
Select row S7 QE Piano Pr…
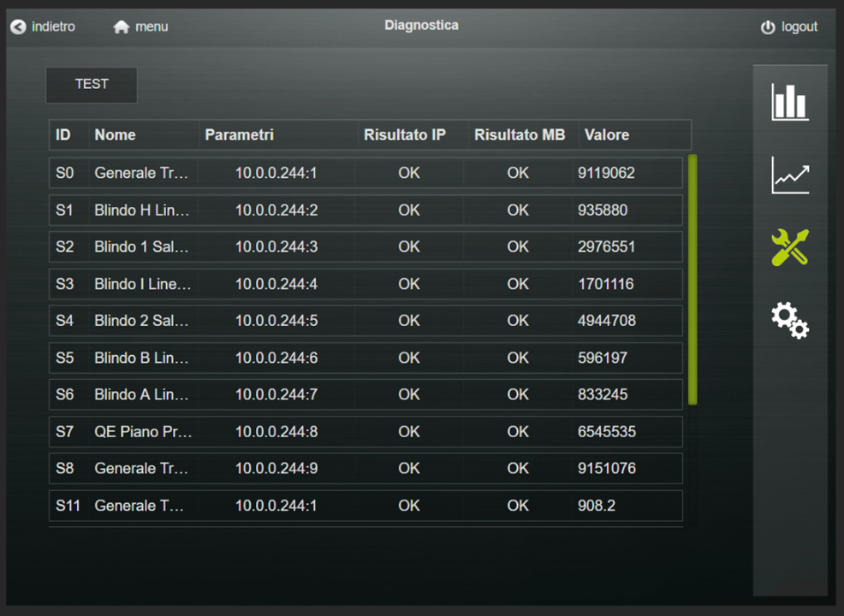pyautogui.click(x=366, y=432)
